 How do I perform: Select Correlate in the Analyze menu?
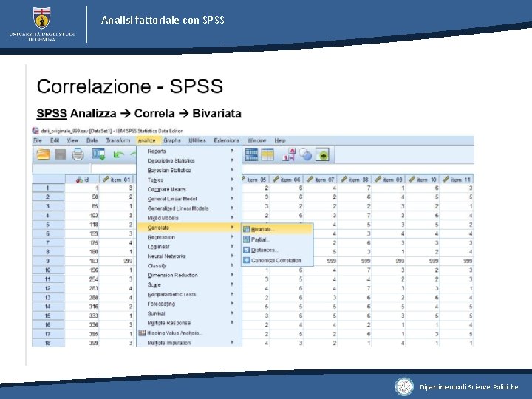(x=189, y=228)
